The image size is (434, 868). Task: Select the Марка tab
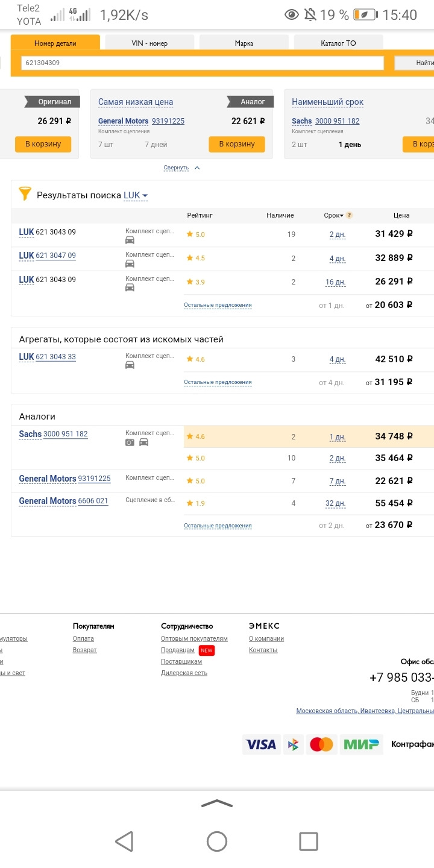(x=244, y=43)
